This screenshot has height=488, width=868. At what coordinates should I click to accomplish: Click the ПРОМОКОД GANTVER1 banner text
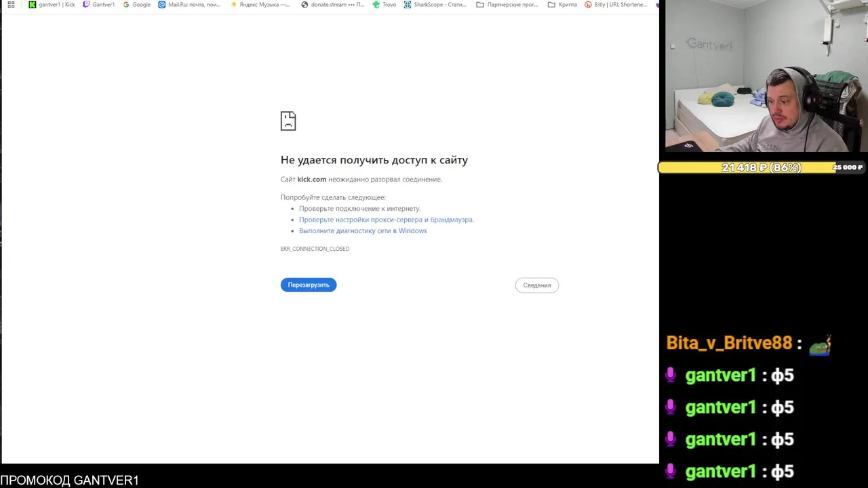point(69,480)
